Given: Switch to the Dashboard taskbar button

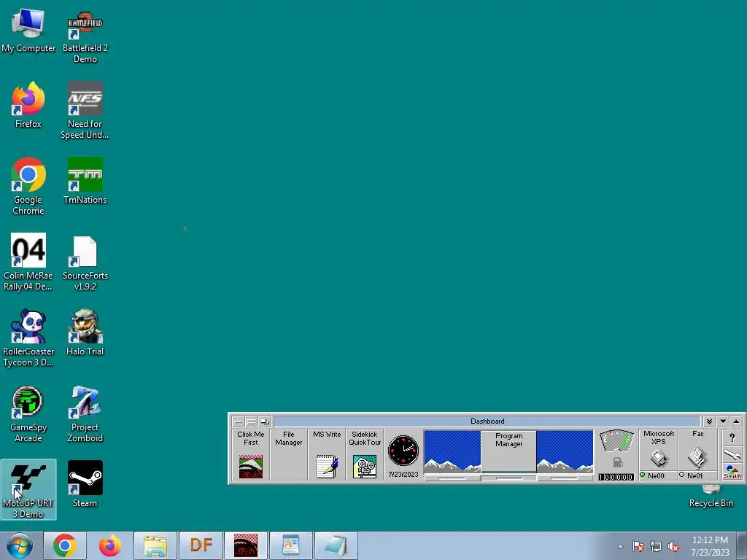Looking at the screenshot, I should click(246, 545).
